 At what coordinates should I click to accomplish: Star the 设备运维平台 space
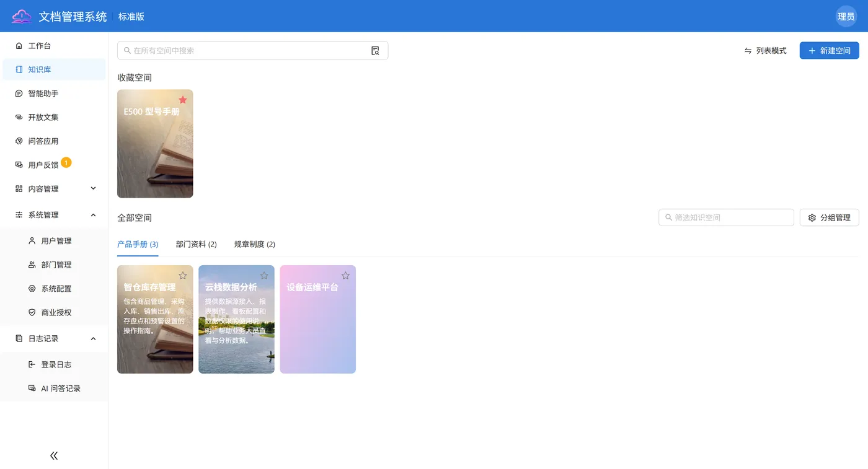click(345, 276)
